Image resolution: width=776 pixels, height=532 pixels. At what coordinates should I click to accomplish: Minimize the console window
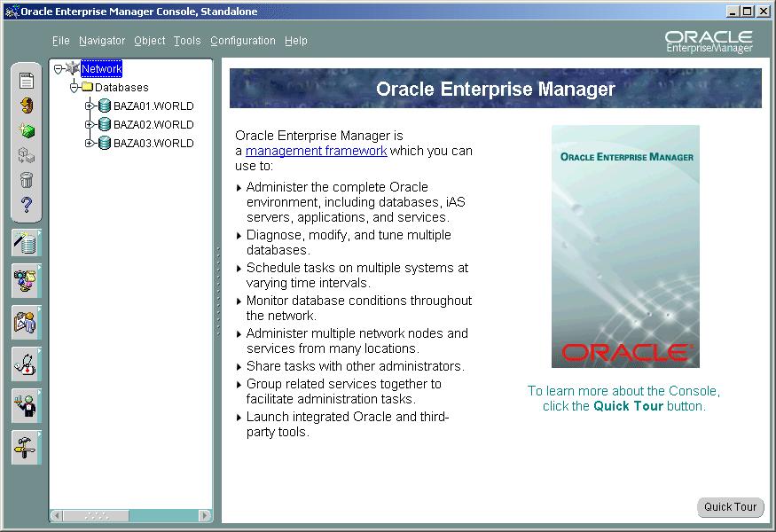pos(733,12)
